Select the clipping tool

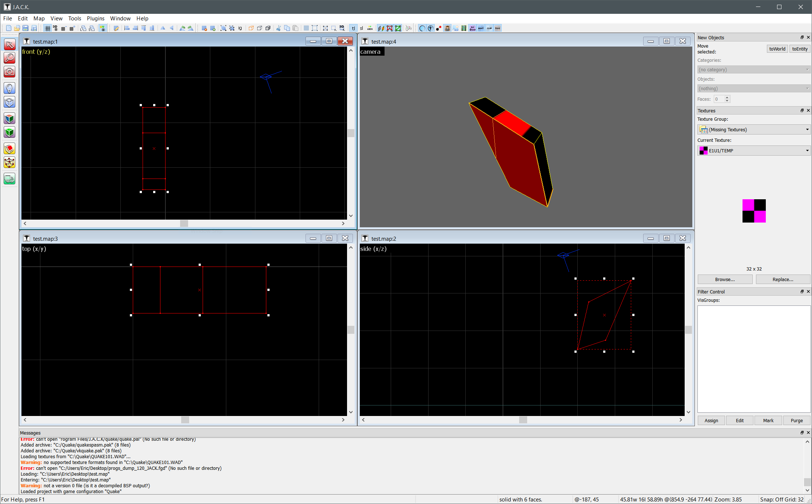pos(9,148)
